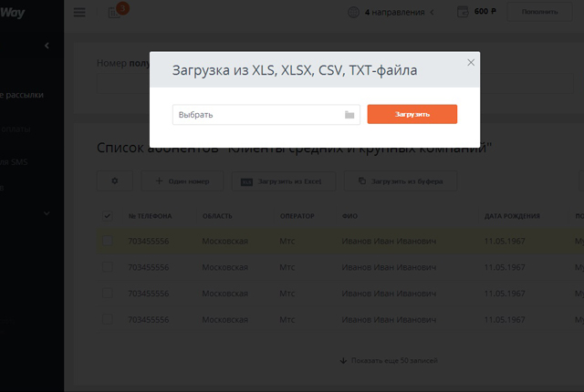Viewport: 584px width, 392px height.
Task: Click the ОБЛАСТЬ column header
Action: (x=217, y=216)
